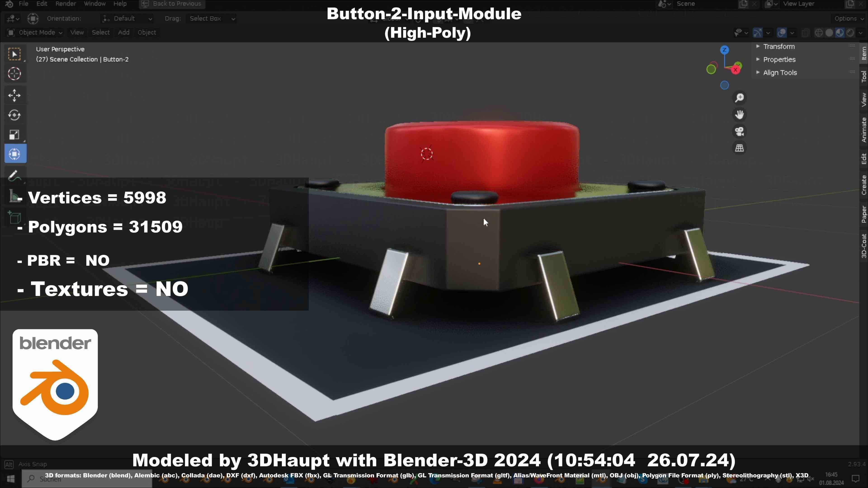
Task: Open the overlays settings dropdown arrow
Action: click(792, 33)
